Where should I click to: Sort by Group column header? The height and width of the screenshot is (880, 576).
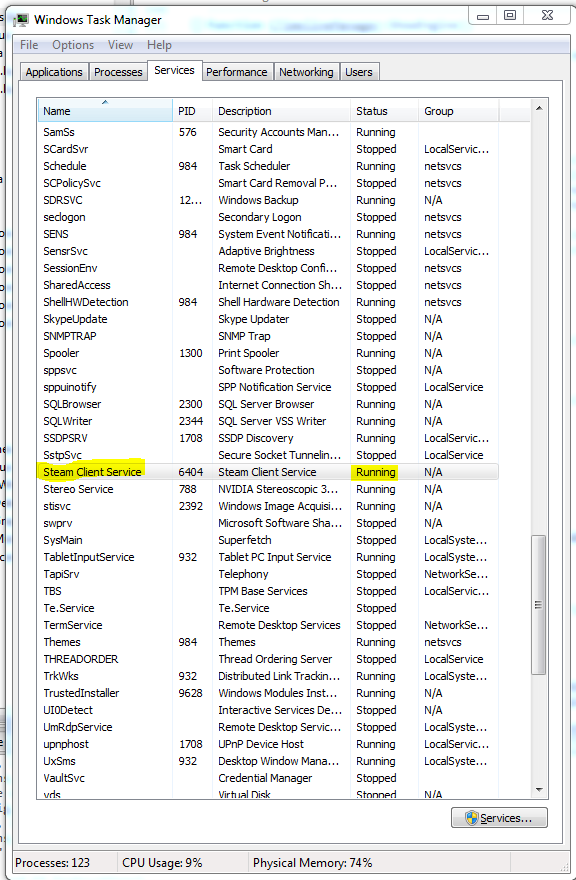pos(458,111)
